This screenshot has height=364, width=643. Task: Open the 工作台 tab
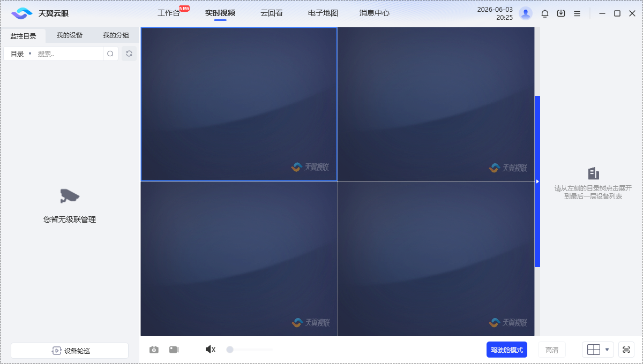(169, 13)
